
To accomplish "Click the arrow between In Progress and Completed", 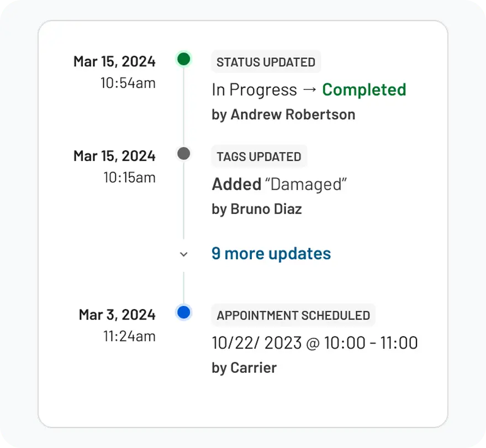I will tap(308, 89).
